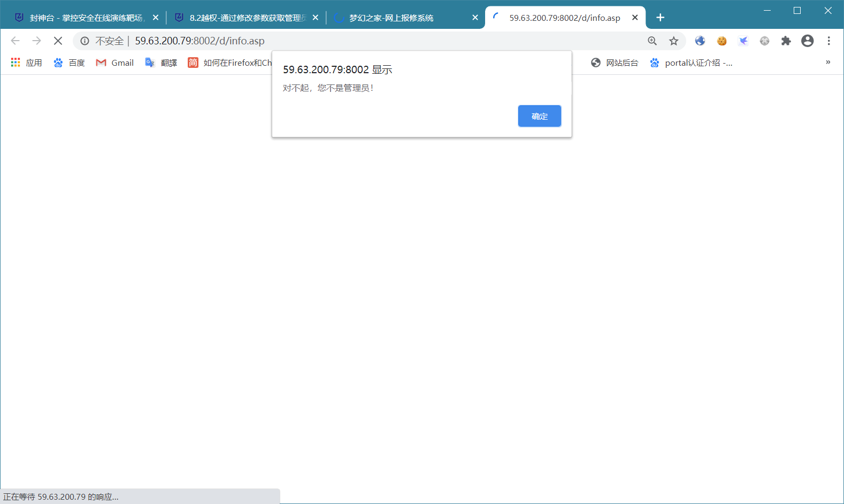This screenshot has height=504, width=844.
Task: Open the user profile avatar
Action: pos(807,41)
